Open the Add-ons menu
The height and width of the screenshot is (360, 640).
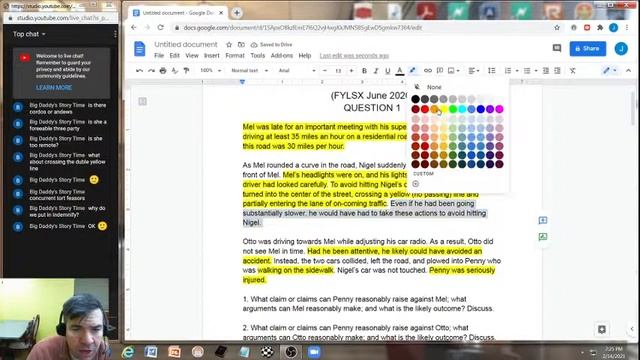[282, 56]
